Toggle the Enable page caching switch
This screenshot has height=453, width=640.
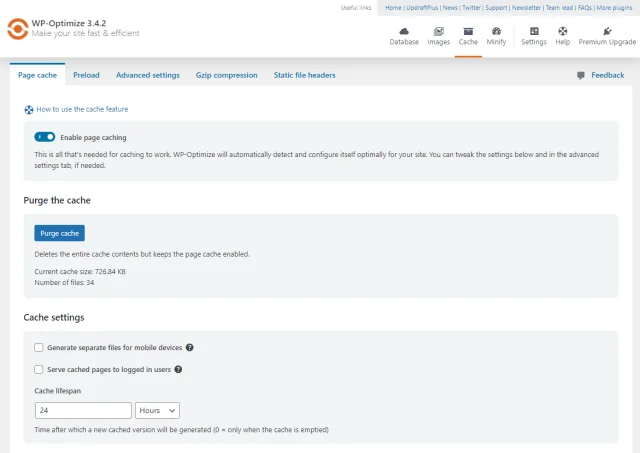pos(45,137)
